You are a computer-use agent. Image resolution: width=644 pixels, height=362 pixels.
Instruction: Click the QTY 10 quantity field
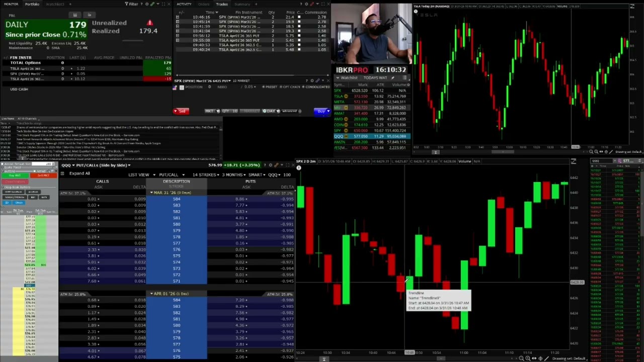(229, 111)
